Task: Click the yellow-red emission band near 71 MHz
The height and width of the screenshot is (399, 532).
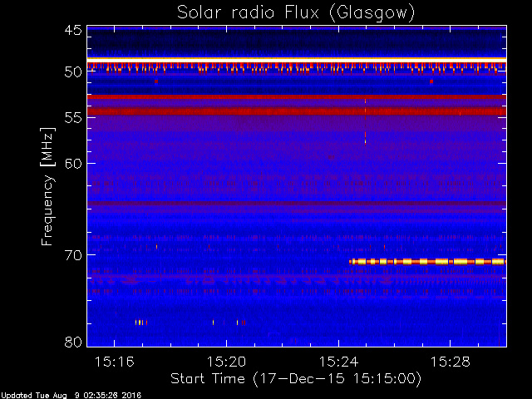Action: [x=427, y=262]
